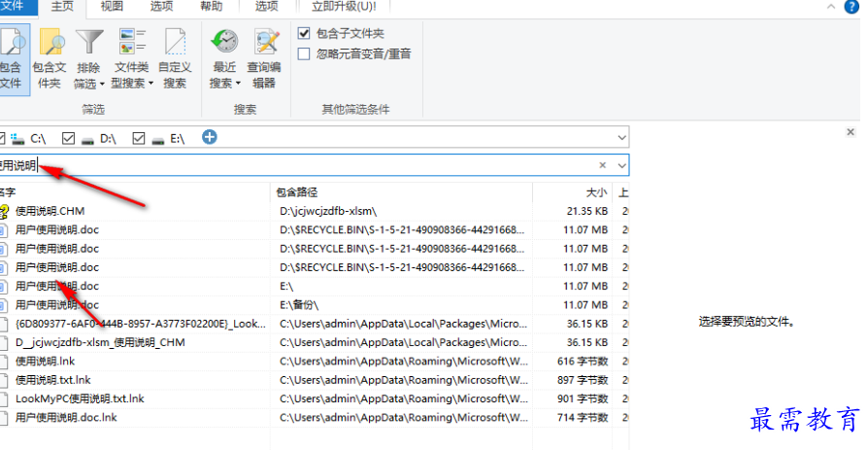
Task: Click the 包含文件 search icon
Action: tap(13, 43)
